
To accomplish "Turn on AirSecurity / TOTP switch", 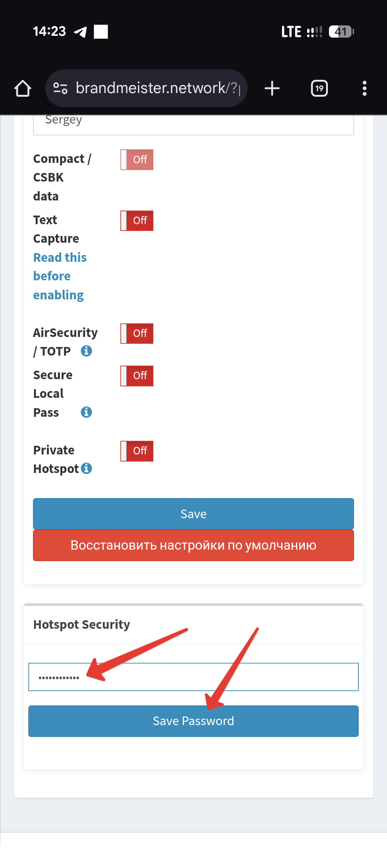I will click(x=137, y=333).
